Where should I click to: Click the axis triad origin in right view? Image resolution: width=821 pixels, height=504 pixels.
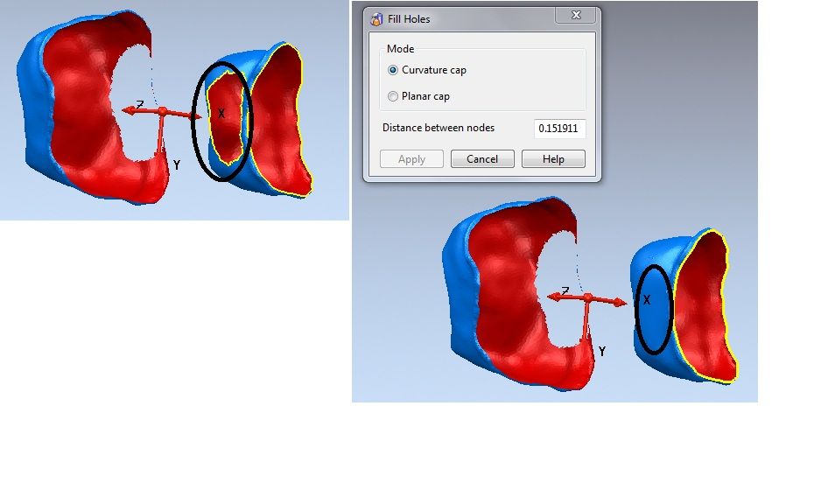(x=588, y=297)
